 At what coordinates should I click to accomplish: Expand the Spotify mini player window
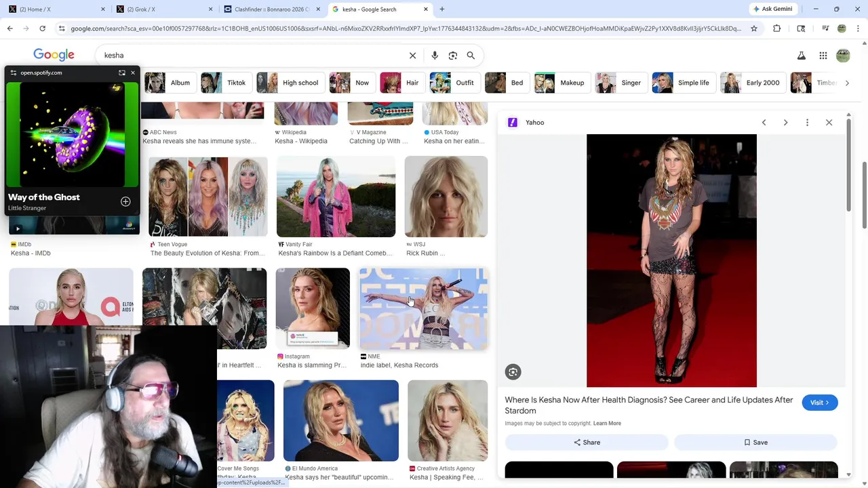pos(122,73)
